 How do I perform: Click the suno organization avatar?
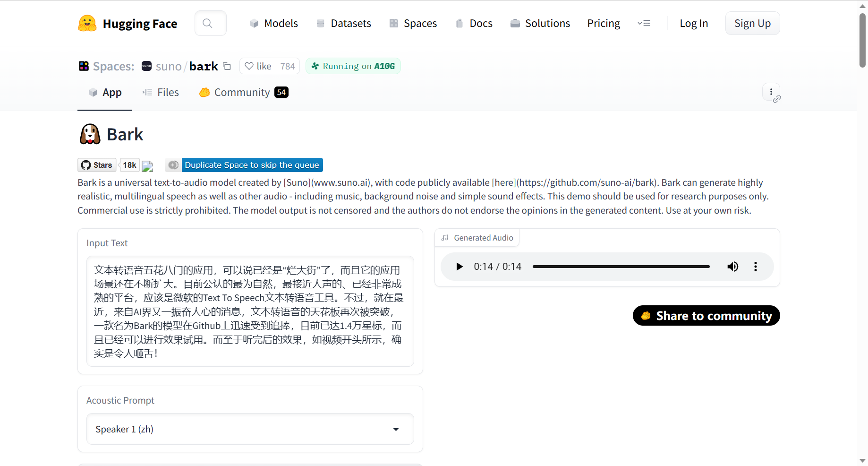tap(147, 66)
